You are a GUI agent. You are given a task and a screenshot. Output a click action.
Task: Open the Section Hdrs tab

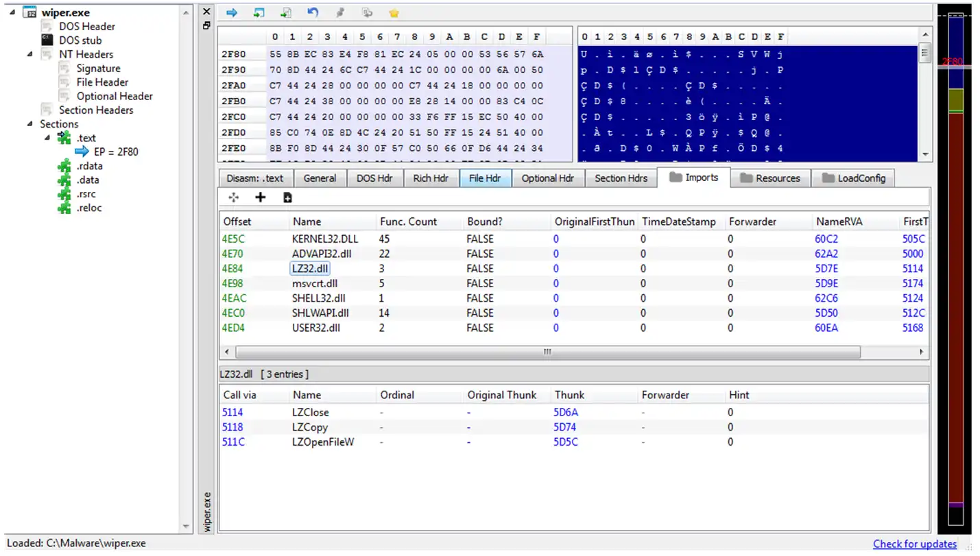(x=621, y=178)
